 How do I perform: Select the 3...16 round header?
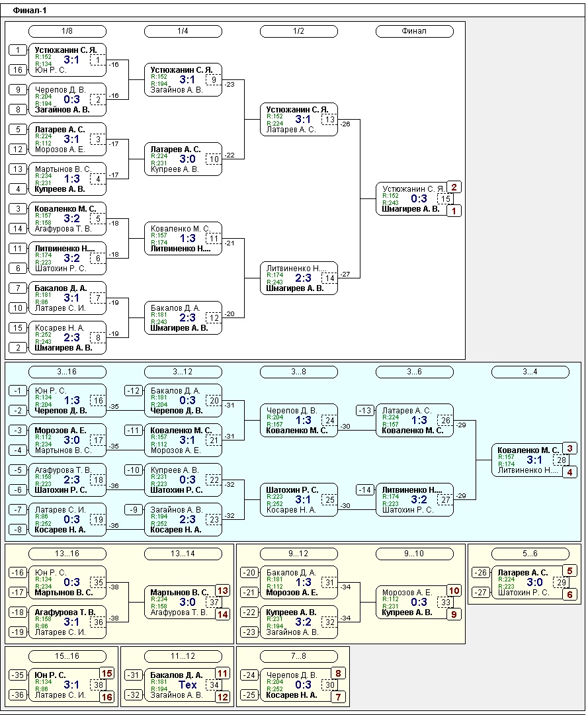click(67, 372)
